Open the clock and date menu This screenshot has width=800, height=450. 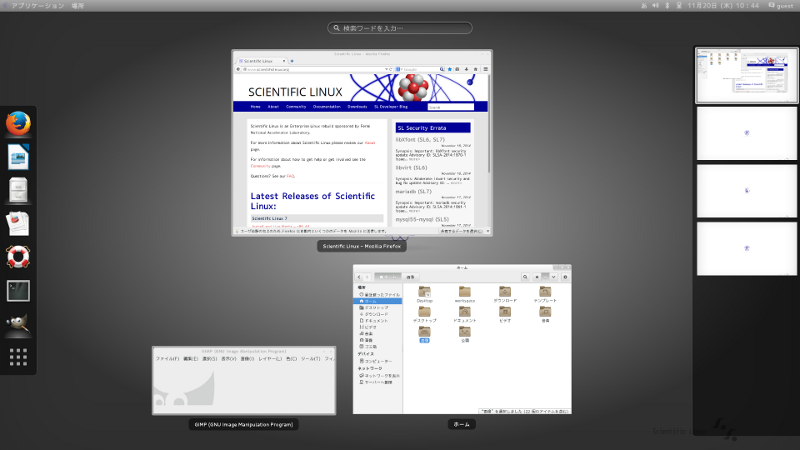coord(723,6)
